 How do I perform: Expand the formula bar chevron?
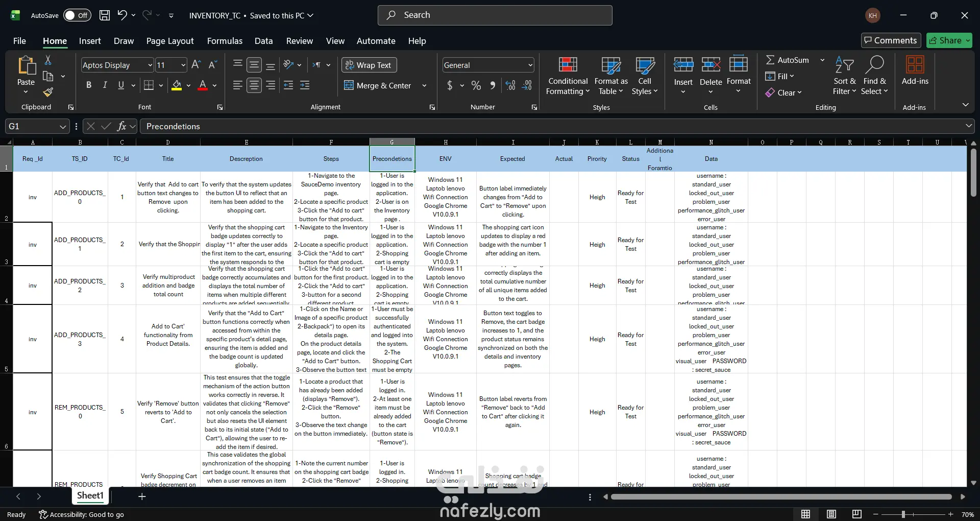(968, 126)
